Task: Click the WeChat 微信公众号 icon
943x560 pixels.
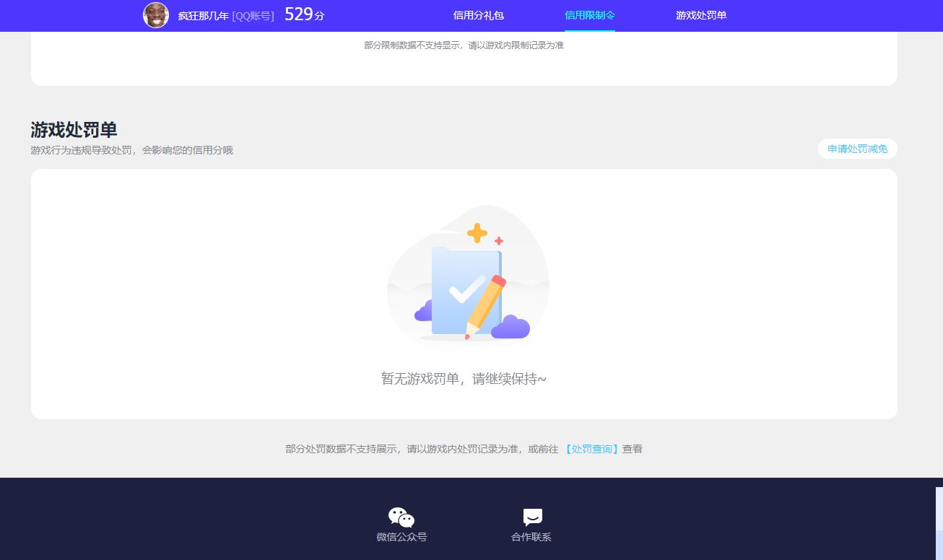Action: point(401,517)
